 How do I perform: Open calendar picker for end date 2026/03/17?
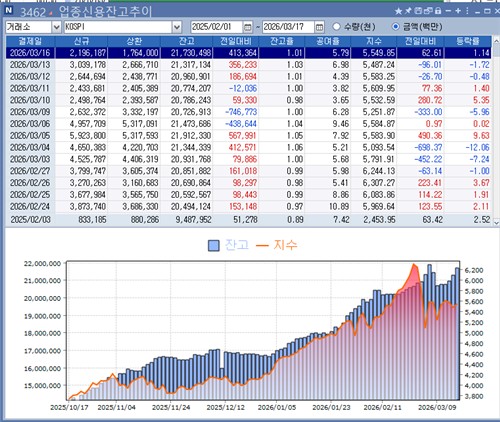coord(319,27)
